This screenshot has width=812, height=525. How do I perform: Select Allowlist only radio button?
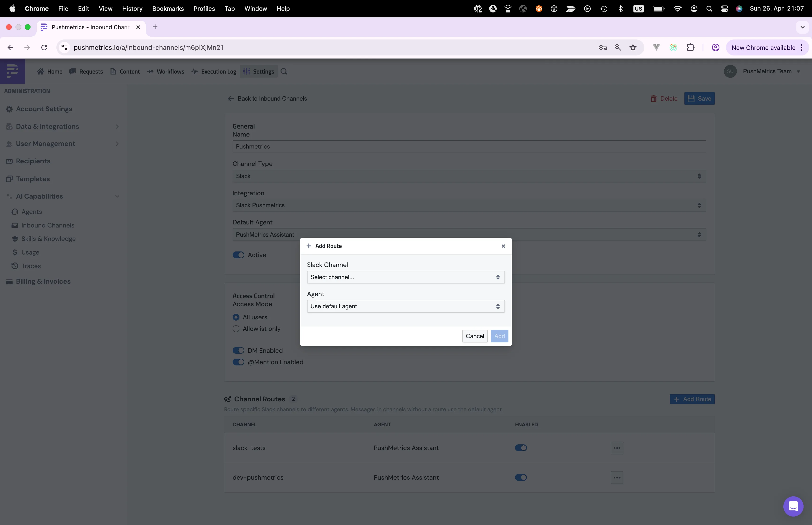[x=236, y=329]
